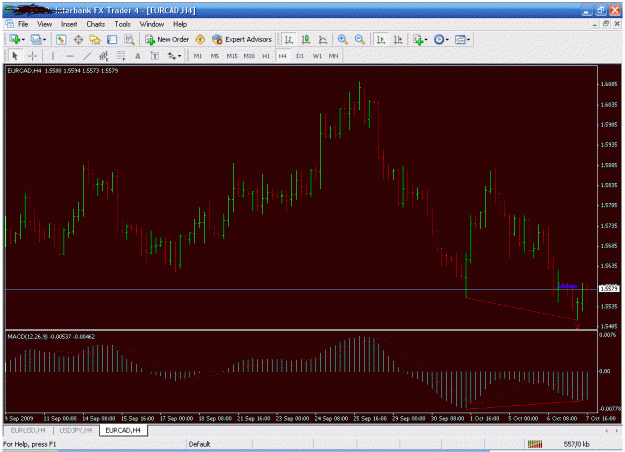Switch chart to bar chart style

(x=289, y=39)
